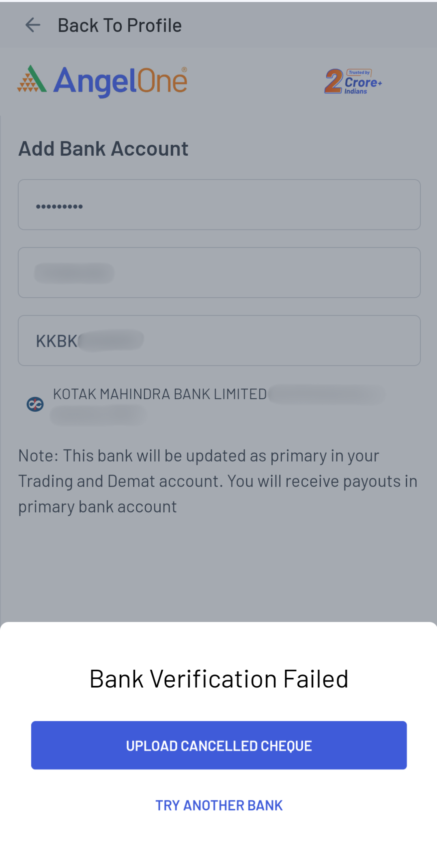This screenshot has width=437, height=868.
Task: Tap the empty sheet area below 'Try Another Bank'
Action: [219, 844]
